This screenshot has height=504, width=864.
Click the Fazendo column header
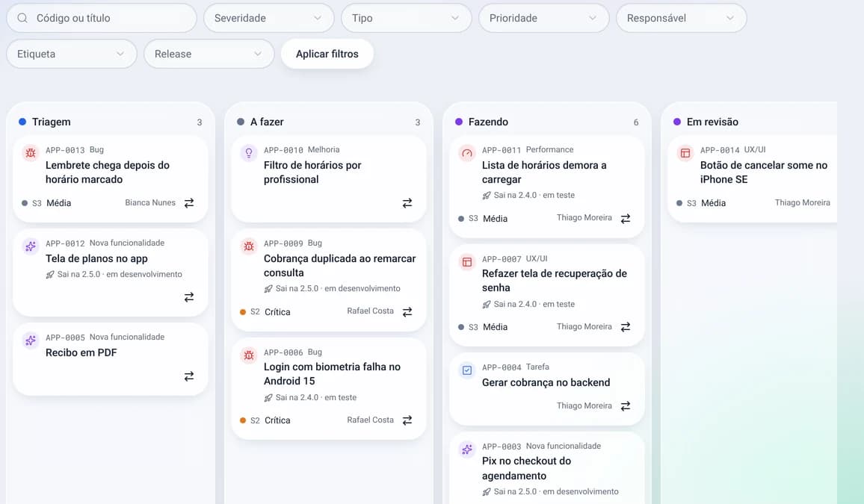coord(488,122)
